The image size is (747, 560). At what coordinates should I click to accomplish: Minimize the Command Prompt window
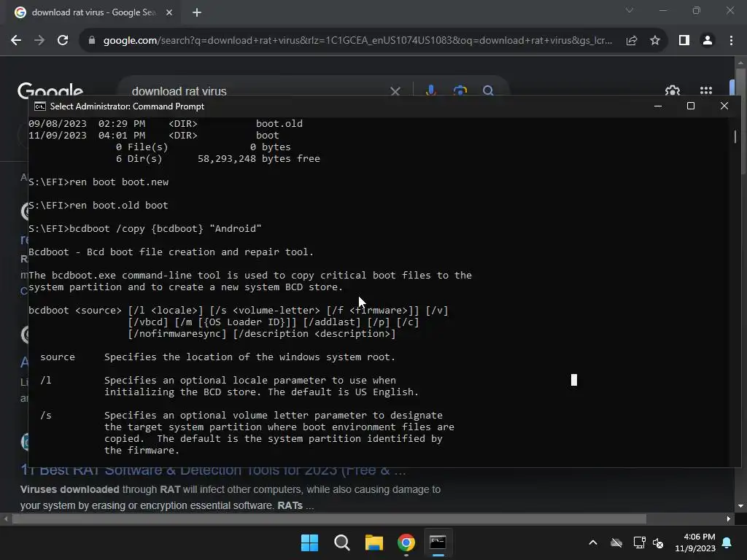658,106
